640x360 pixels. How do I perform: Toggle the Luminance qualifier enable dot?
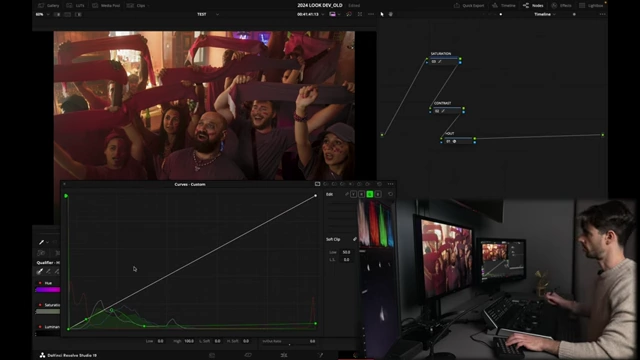pyautogui.click(x=40, y=327)
